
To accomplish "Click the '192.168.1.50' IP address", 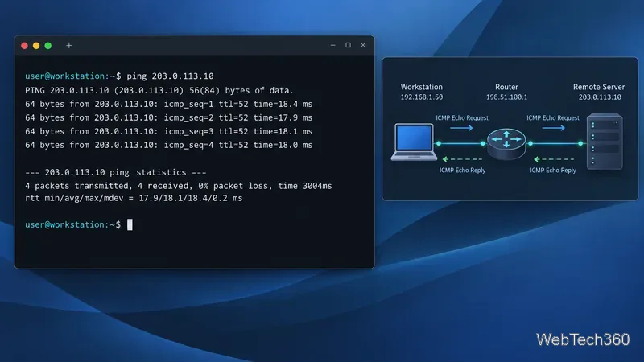I will pos(422,97).
